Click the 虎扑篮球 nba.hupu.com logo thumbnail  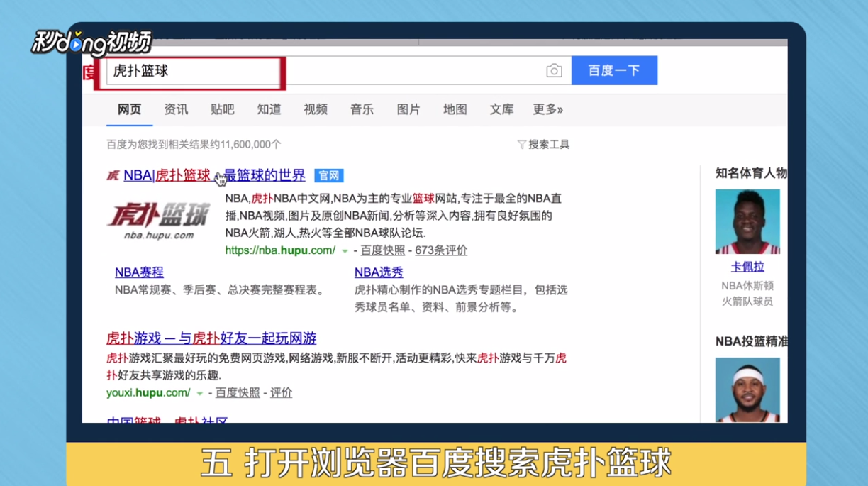click(x=159, y=220)
